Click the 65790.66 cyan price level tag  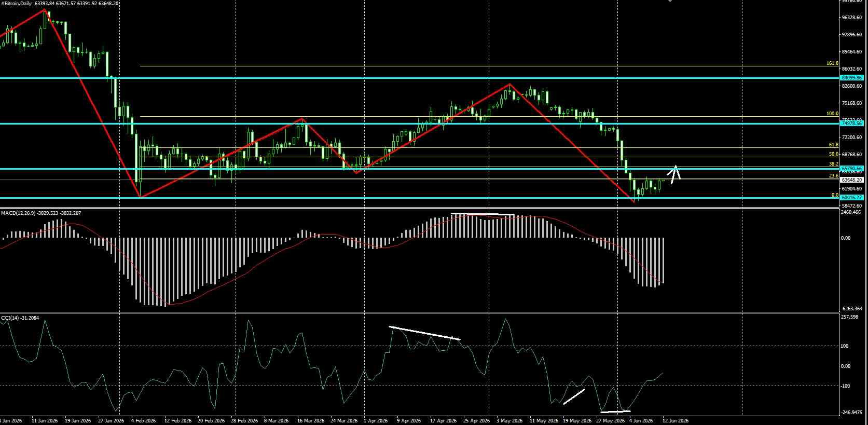click(x=852, y=169)
